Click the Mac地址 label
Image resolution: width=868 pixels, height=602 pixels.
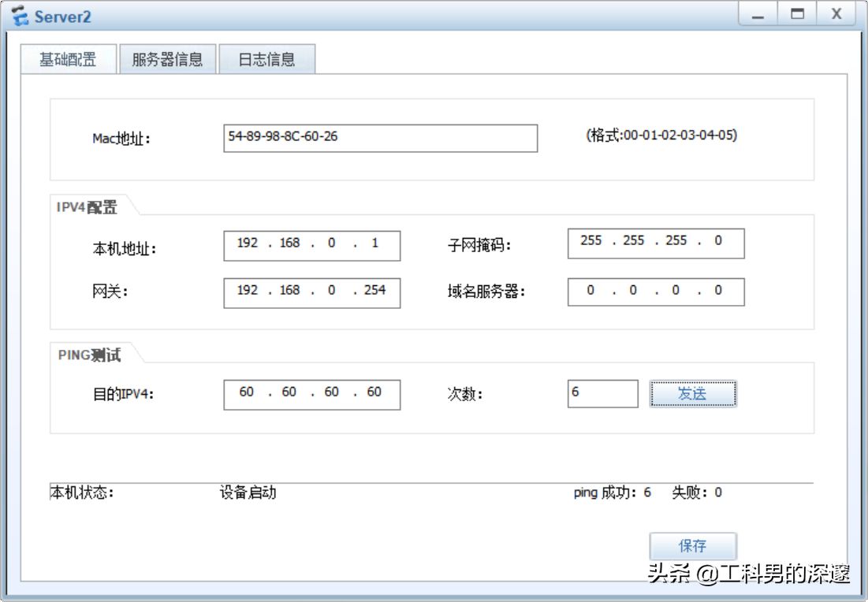coord(121,139)
